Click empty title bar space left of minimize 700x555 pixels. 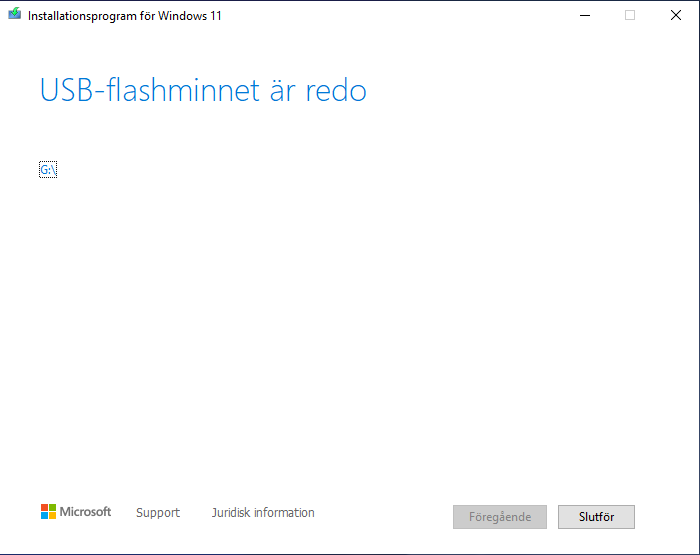pyautogui.click(x=400, y=15)
